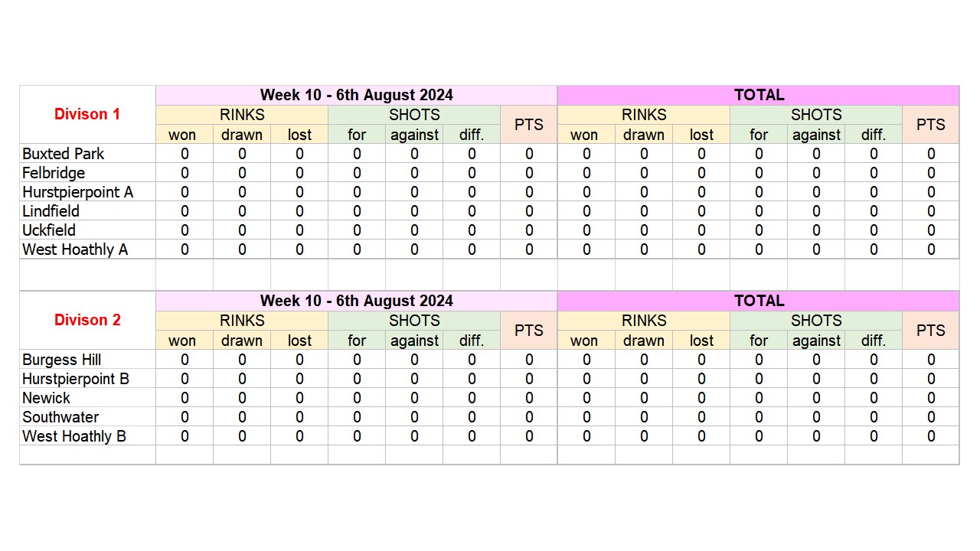The image size is (980, 551).
Task: Select the Hurstpierpoint B team cell
Action: point(87,379)
